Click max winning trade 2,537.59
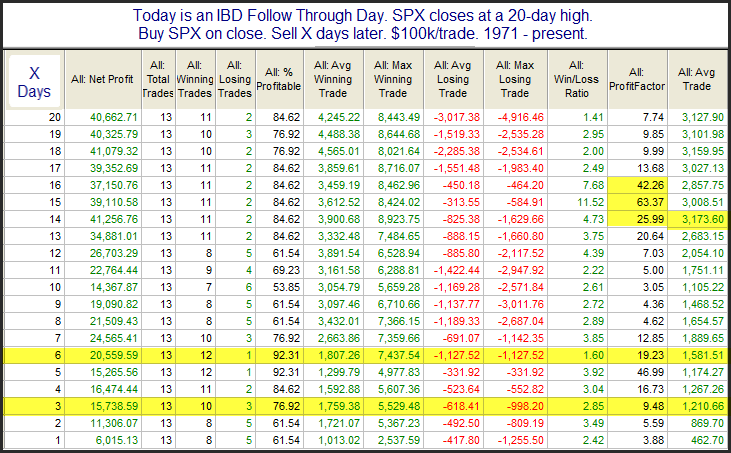The image size is (731, 453). tap(399, 440)
